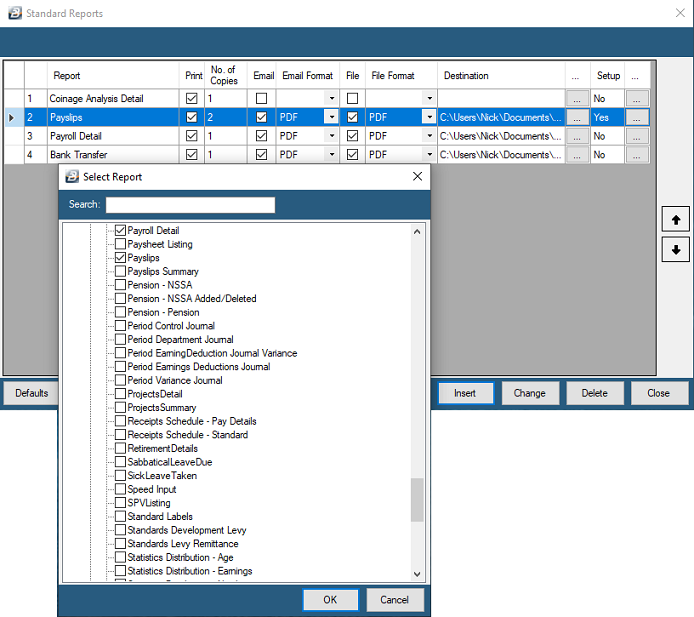Click the Insert button
The width and height of the screenshot is (694, 617).
tap(465, 393)
